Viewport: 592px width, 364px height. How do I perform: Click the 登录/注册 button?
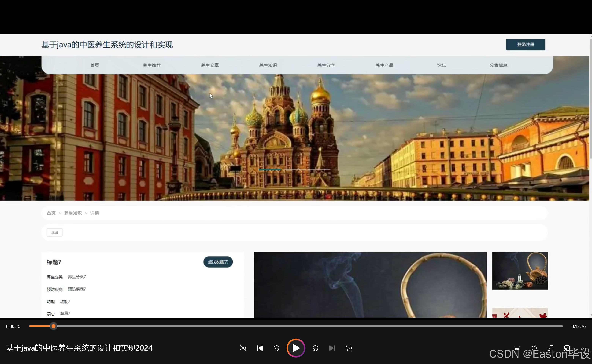525,45
